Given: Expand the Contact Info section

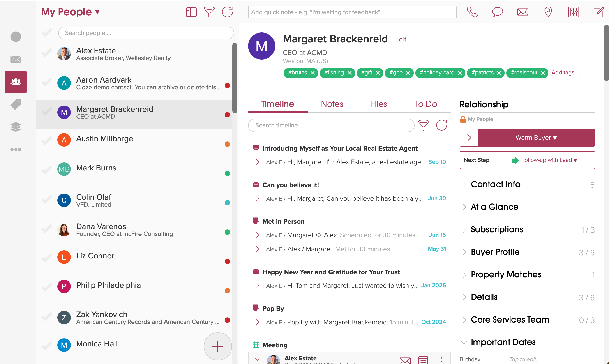Looking at the screenshot, I should 495,184.
